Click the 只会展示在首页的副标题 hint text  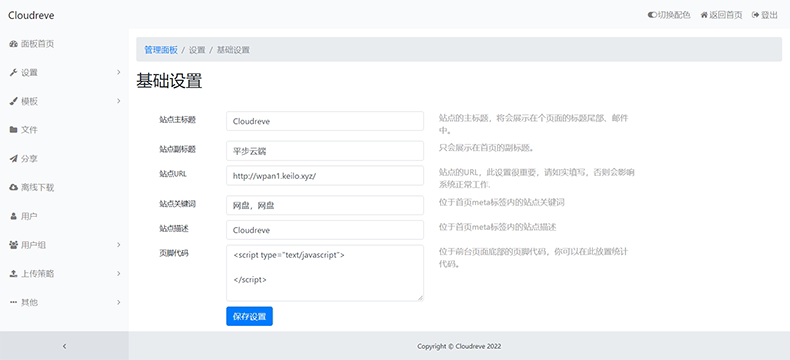[486, 149]
